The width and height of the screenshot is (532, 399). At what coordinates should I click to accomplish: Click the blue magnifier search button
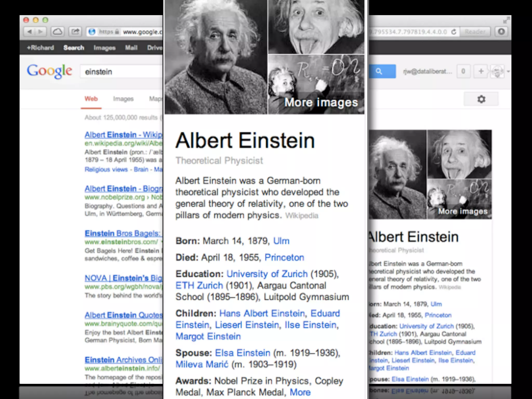pyautogui.click(x=379, y=71)
